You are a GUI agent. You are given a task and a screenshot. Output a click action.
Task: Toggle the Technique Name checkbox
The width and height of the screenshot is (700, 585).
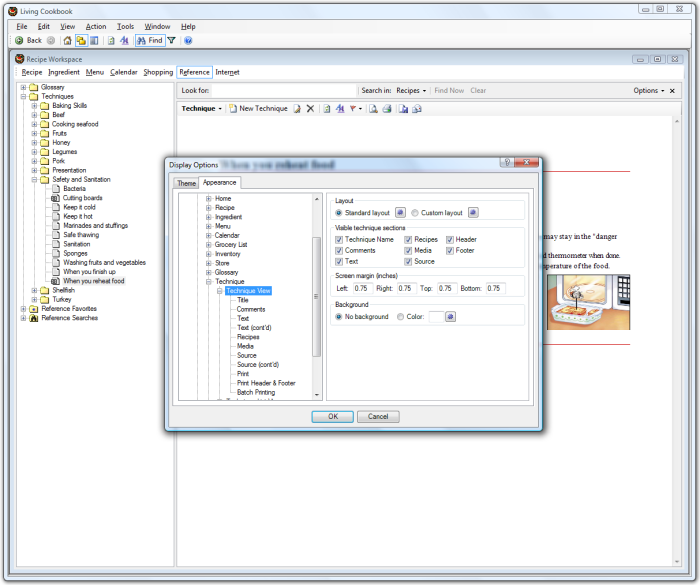(x=339, y=239)
